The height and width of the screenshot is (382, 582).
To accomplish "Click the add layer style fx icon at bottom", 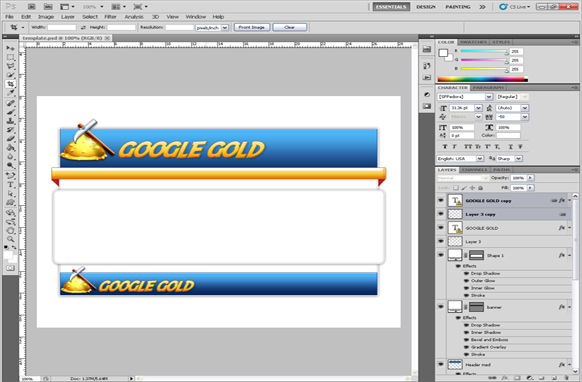I will [x=505, y=378].
